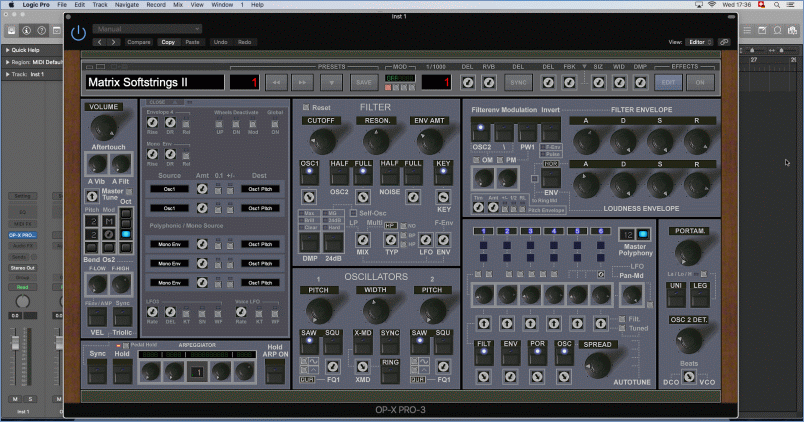The image size is (804, 422).
Task: Click the effects EDIT button
Action: coord(668,83)
